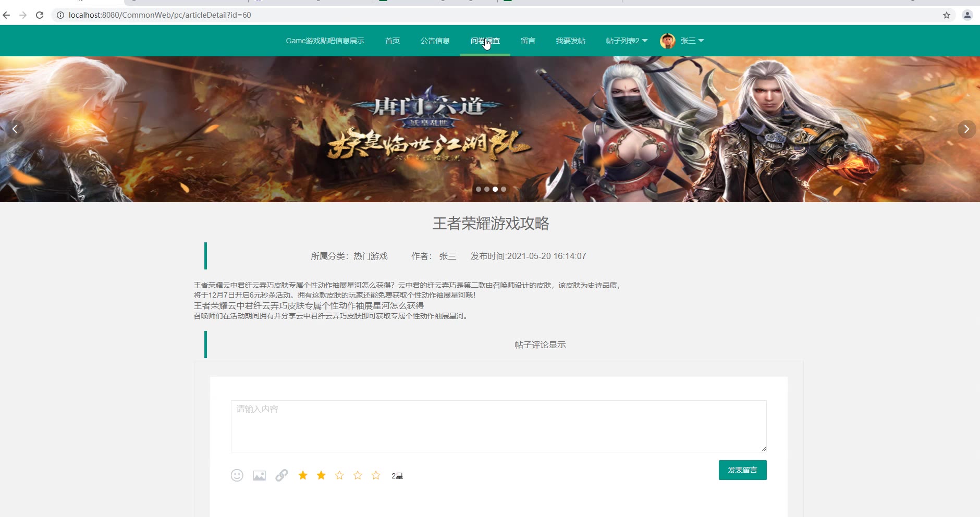This screenshot has height=517, width=980.
Task: Open the 留言 nav tab
Action: click(x=528, y=41)
